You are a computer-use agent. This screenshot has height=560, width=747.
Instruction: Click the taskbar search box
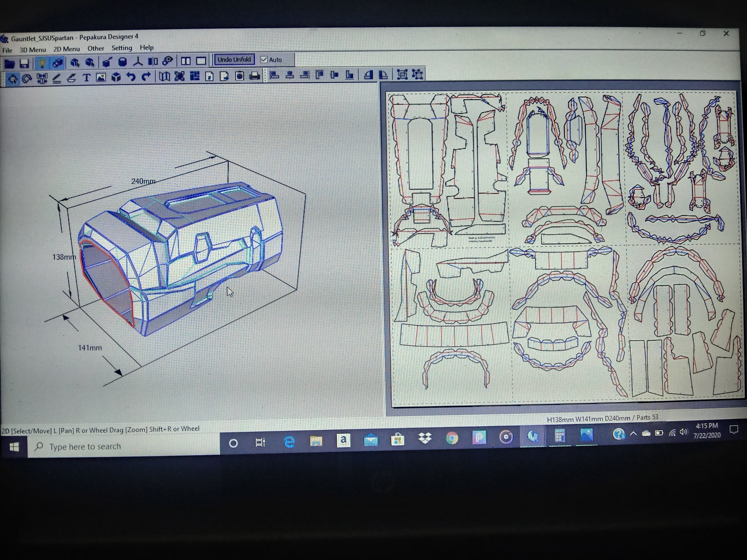(124, 446)
